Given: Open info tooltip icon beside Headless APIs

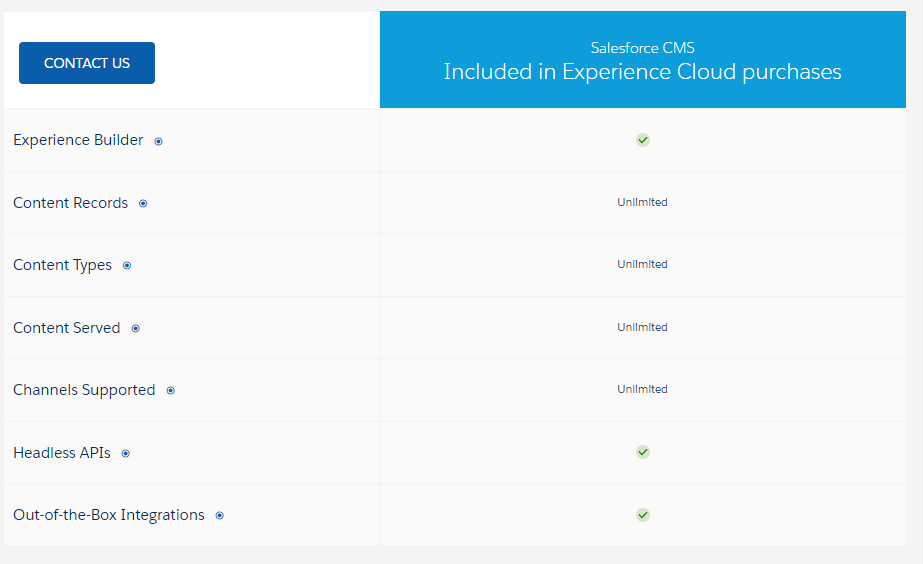Looking at the screenshot, I should (x=125, y=453).
